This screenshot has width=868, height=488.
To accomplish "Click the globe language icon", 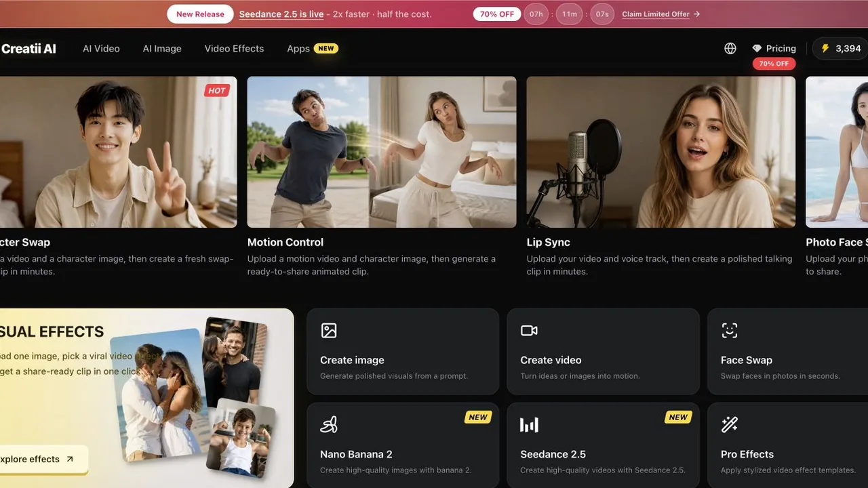I will point(730,49).
